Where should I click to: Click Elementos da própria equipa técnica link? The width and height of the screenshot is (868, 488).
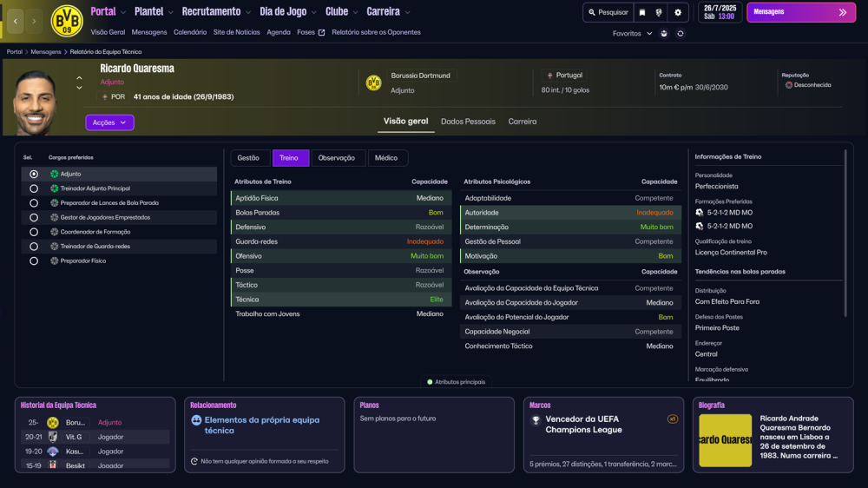pos(262,425)
